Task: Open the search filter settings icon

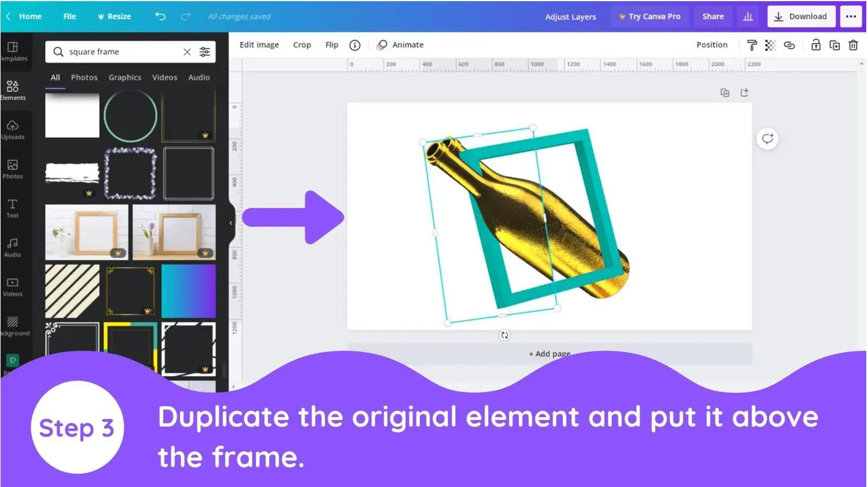Action: click(x=205, y=52)
